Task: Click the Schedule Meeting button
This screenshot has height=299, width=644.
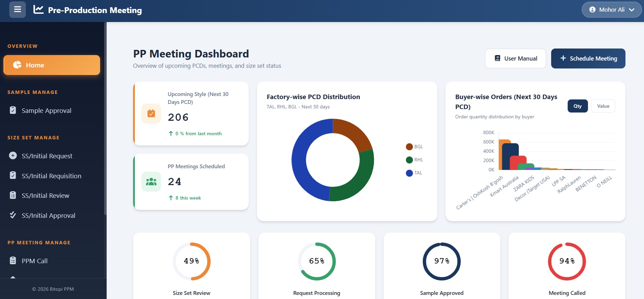Action: (x=588, y=58)
